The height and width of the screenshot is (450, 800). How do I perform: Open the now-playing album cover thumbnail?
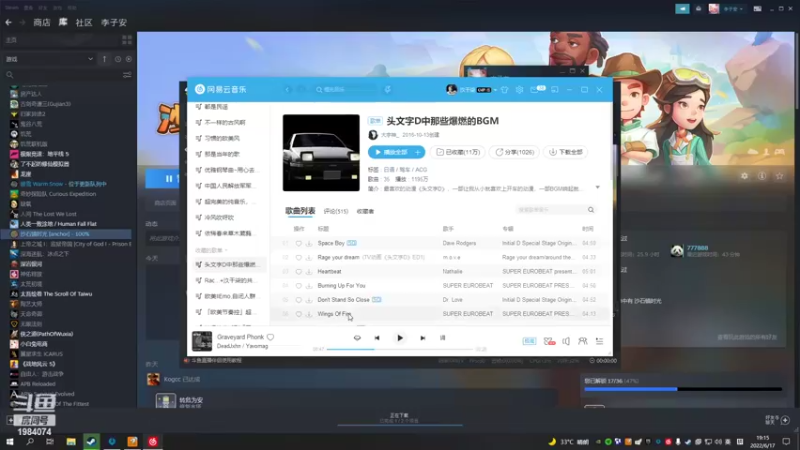pos(202,341)
